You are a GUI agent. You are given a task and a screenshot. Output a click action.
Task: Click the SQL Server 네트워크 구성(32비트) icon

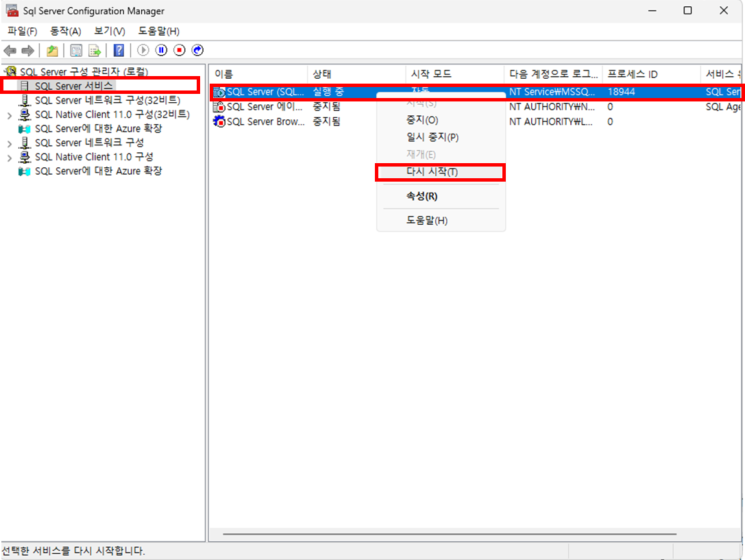coord(24,100)
